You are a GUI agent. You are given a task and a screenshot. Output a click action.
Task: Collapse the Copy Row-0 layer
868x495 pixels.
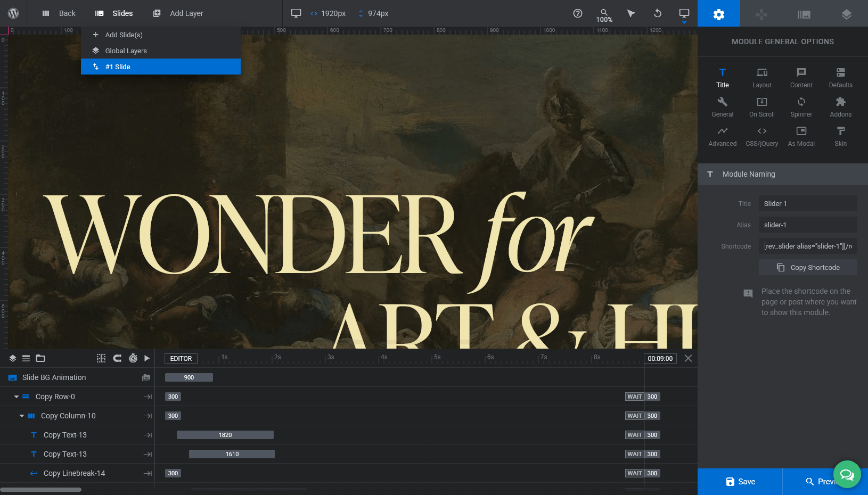[x=17, y=397]
